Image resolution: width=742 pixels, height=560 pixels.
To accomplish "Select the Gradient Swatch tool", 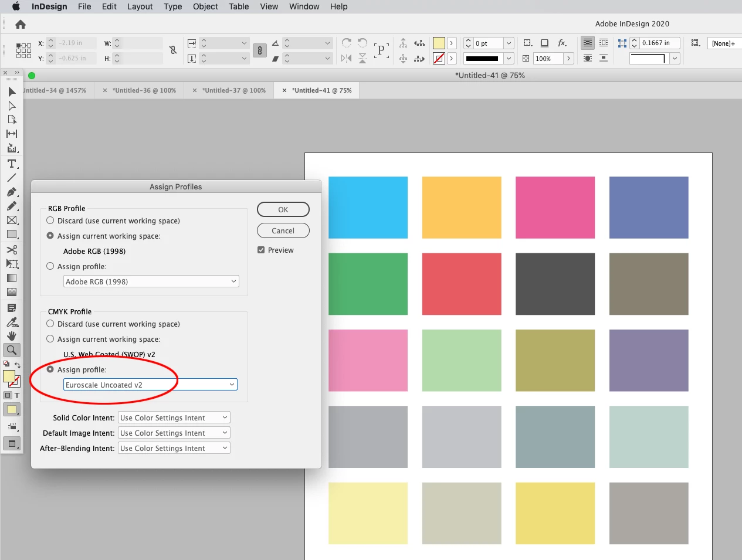I will click(x=12, y=278).
